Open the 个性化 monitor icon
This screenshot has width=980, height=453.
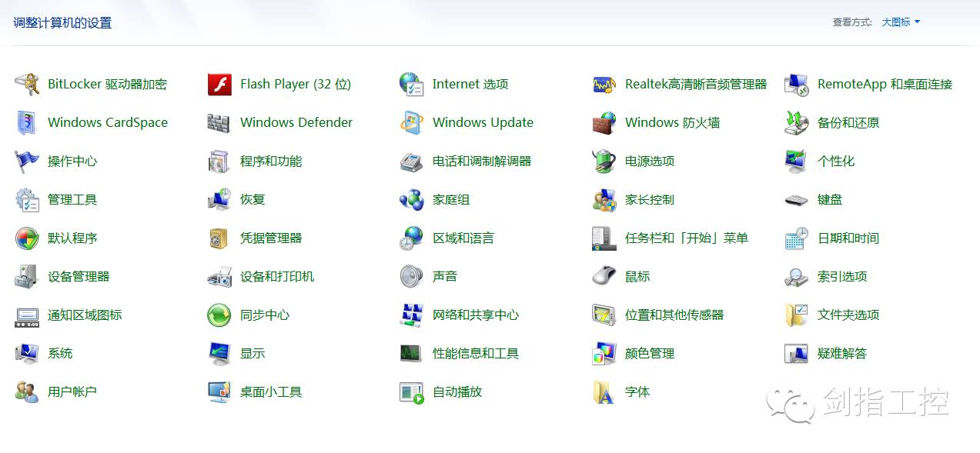797,161
